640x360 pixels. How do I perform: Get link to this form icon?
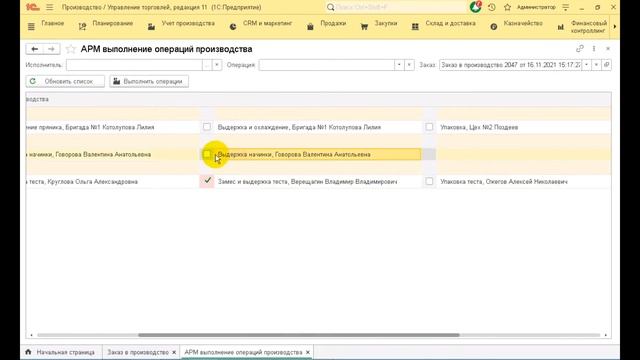(x=580, y=49)
